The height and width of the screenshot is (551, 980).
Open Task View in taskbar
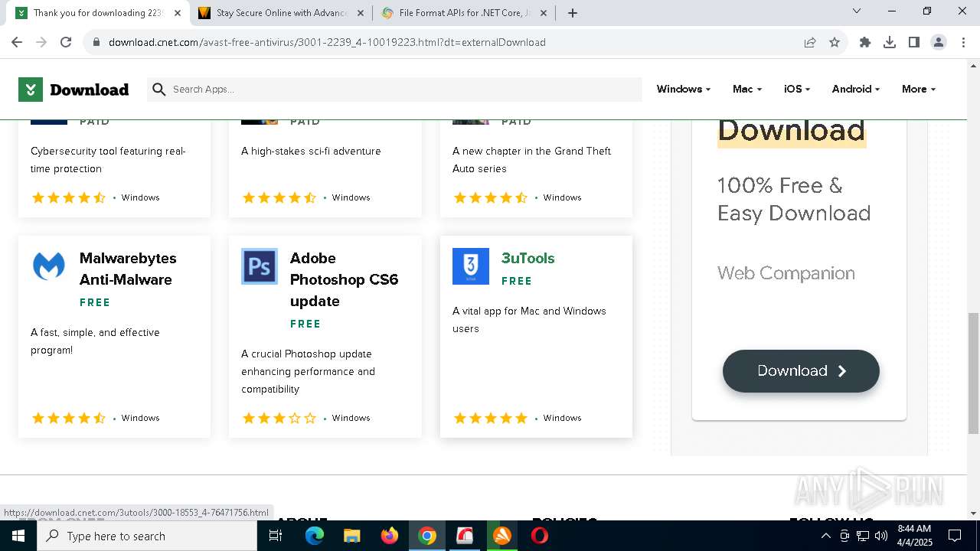click(276, 536)
